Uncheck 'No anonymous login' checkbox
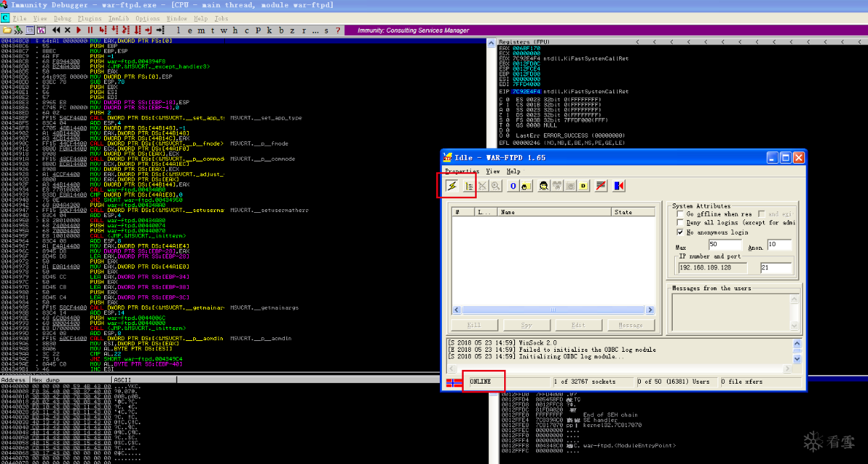 click(x=680, y=232)
